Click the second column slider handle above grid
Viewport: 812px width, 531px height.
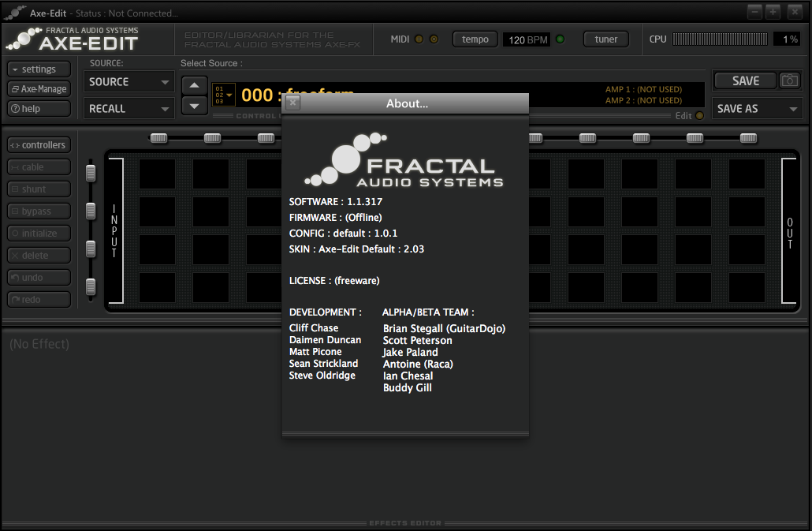pyautogui.click(x=212, y=138)
